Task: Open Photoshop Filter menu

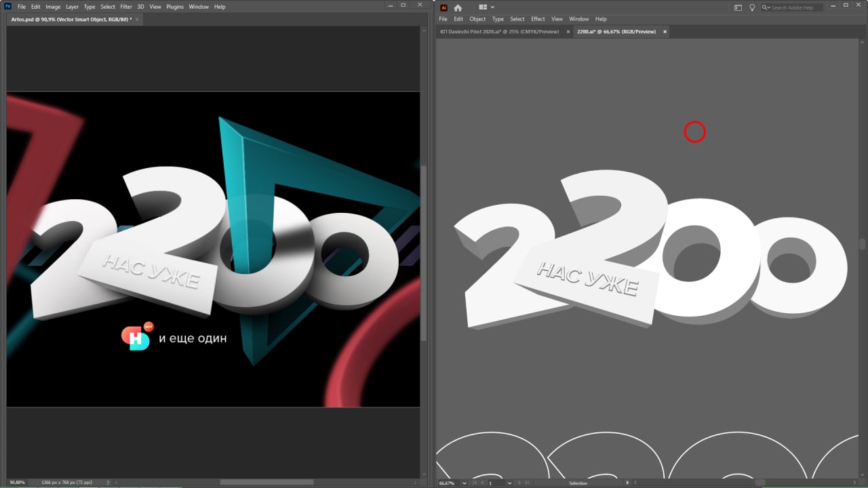Action: point(126,7)
